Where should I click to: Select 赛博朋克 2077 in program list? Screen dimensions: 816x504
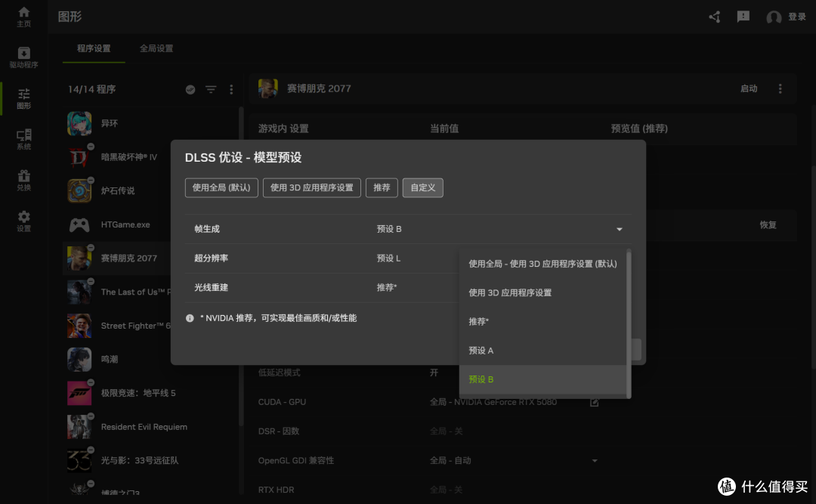tap(117, 258)
